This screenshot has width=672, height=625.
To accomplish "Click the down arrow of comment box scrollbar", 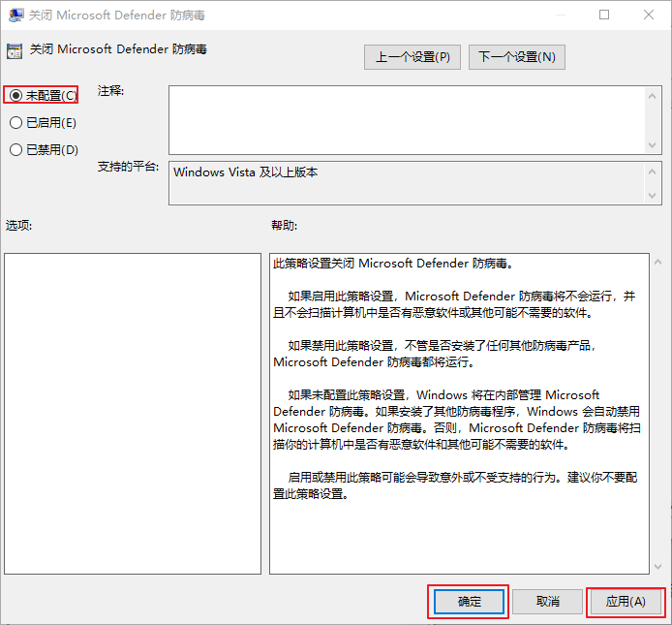I will coord(653,145).
